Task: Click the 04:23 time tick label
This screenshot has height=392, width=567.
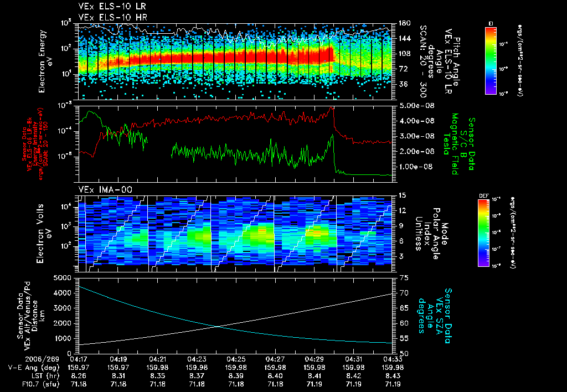Action: coord(197,359)
